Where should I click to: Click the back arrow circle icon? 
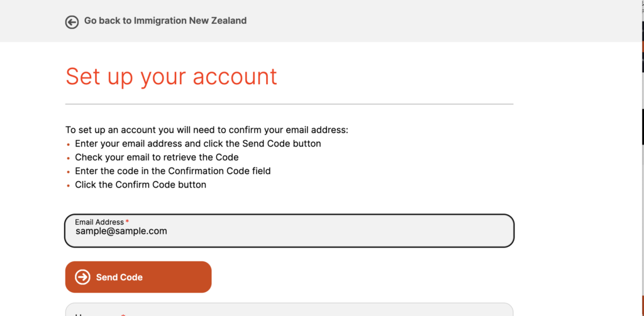tap(72, 21)
